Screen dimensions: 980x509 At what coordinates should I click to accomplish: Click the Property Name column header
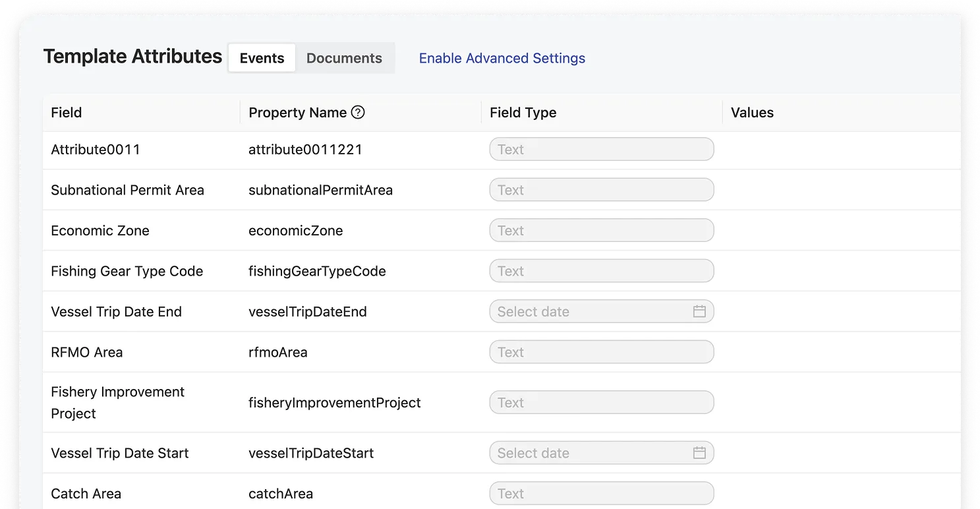pos(297,113)
